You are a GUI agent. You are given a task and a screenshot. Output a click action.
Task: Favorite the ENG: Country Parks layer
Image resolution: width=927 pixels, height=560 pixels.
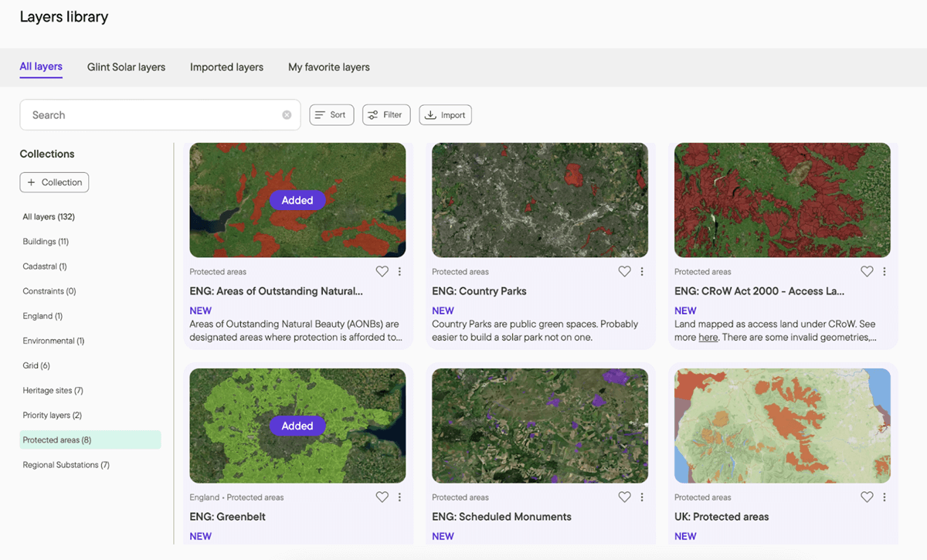pyautogui.click(x=624, y=272)
